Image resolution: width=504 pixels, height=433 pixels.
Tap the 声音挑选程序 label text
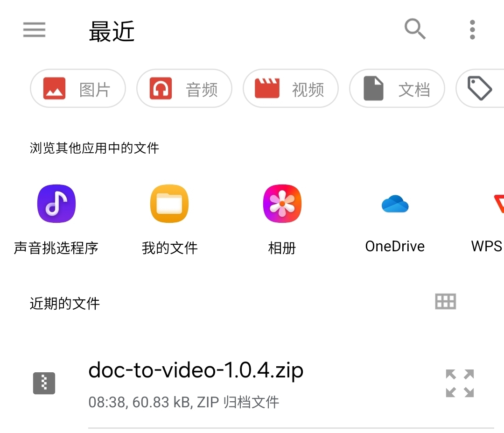56,248
